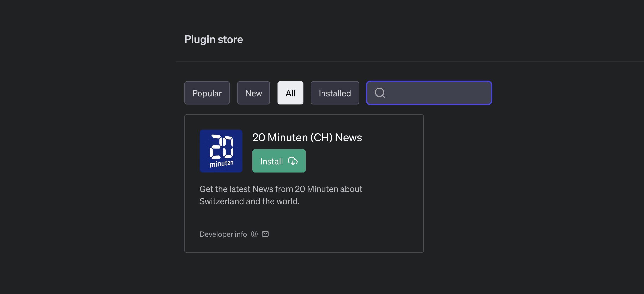Click the plugin description text
The image size is (644, 294).
pos(281,195)
